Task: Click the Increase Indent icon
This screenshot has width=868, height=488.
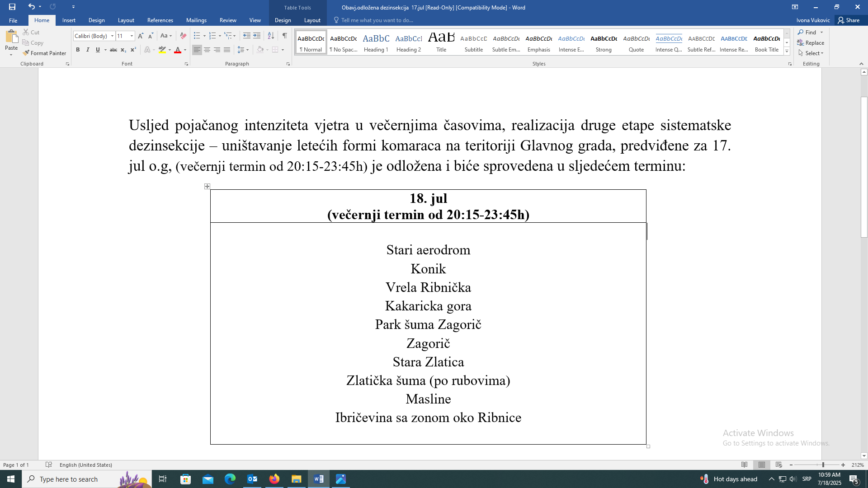Action: pyautogui.click(x=257, y=36)
